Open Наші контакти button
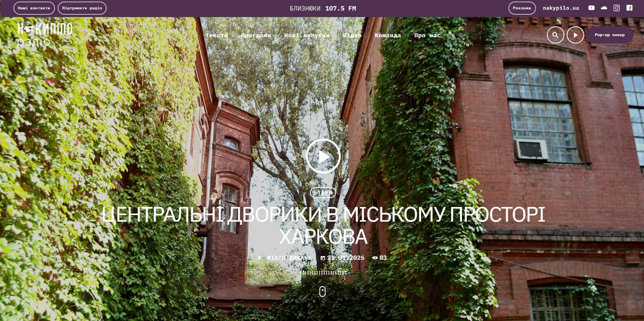Viewport: 644px width, 321px height. pyautogui.click(x=34, y=8)
